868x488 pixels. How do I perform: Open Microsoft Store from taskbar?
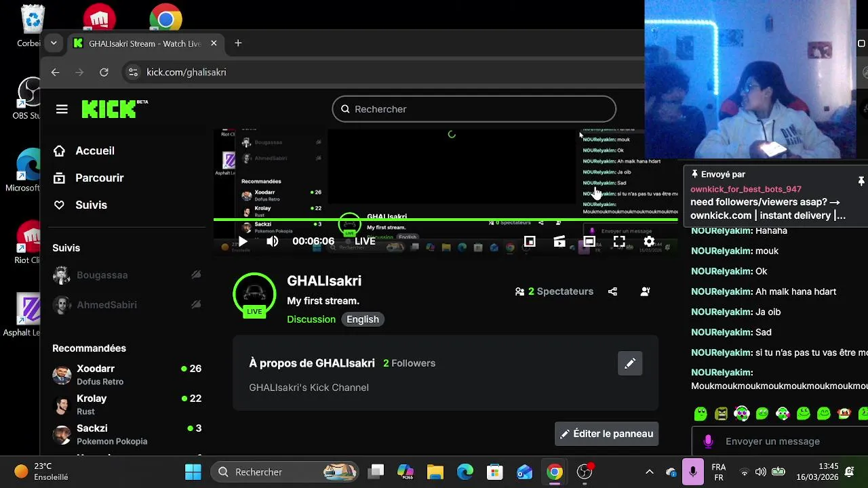click(495, 472)
